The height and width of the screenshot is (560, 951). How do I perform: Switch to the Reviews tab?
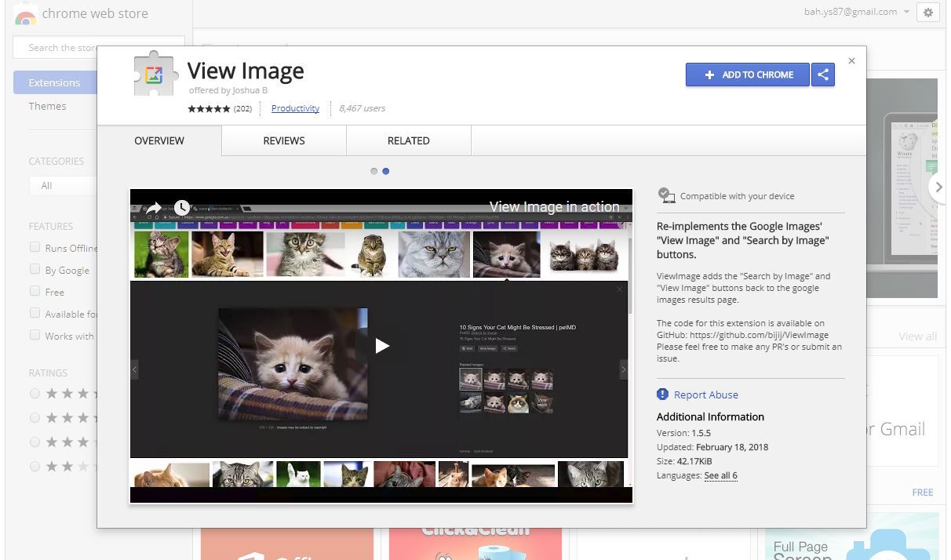[x=284, y=140]
